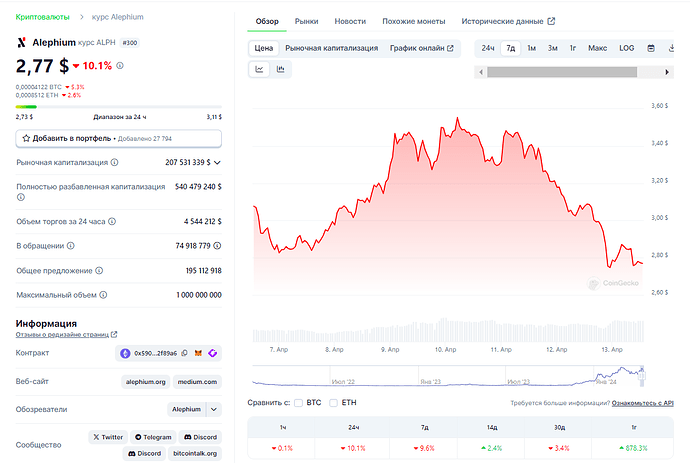Open the Похожие монеты tab
This screenshot has width=690, height=463.
[x=414, y=21]
